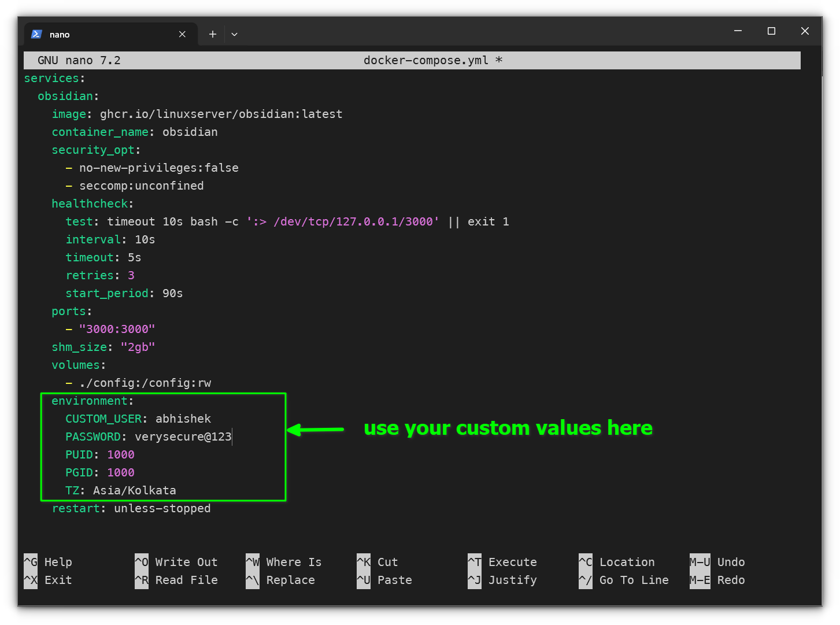This screenshot has width=840, height=625.
Task: Open nano Help via the ^G shortcut
Action: [49, 561]
